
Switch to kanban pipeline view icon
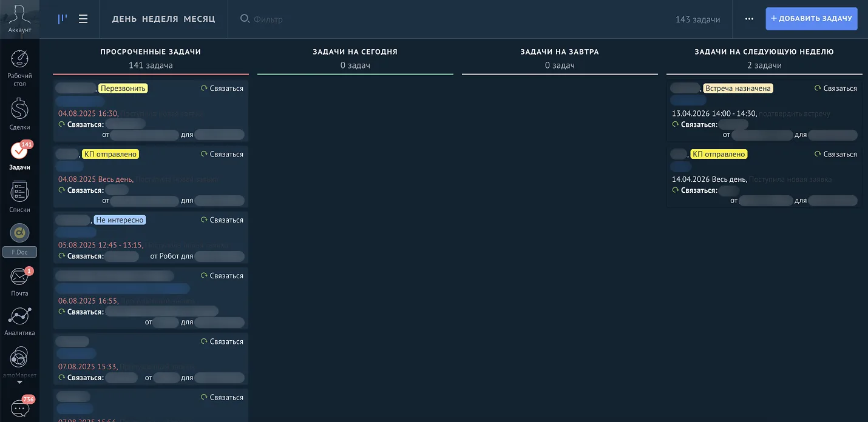point(62,19)
